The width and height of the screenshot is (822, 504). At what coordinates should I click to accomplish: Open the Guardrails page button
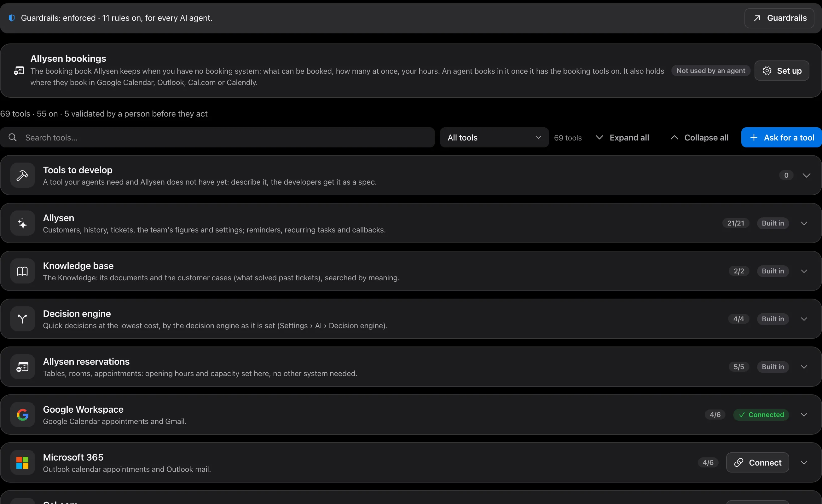[779, 18]
